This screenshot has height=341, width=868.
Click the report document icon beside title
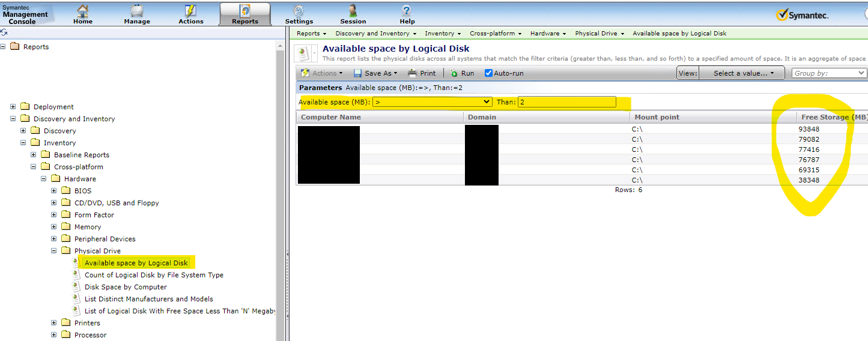tap(304, 54)
